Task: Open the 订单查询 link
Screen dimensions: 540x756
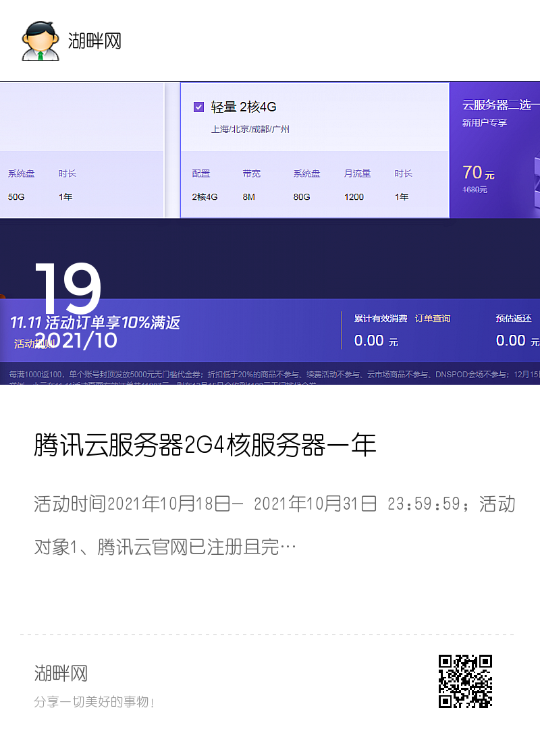Action: coord(433,318)
